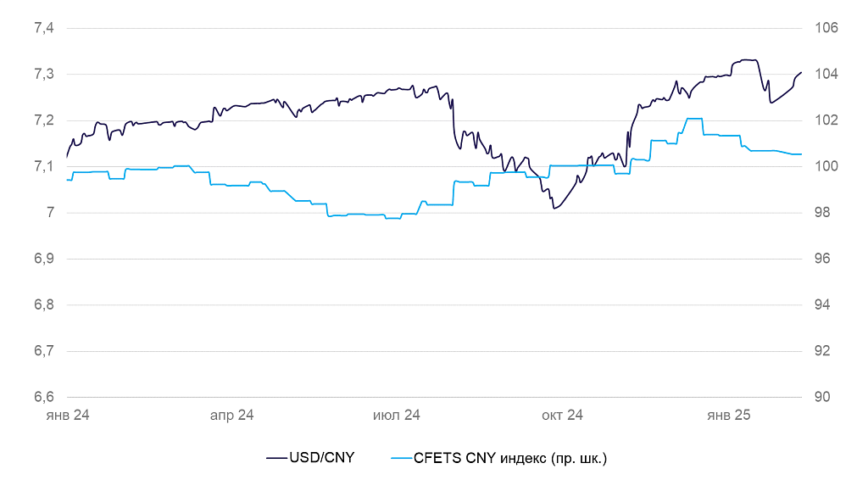Click the 6,6 left axis value
This screenshot has width=868, height=480.
(44, 397)
